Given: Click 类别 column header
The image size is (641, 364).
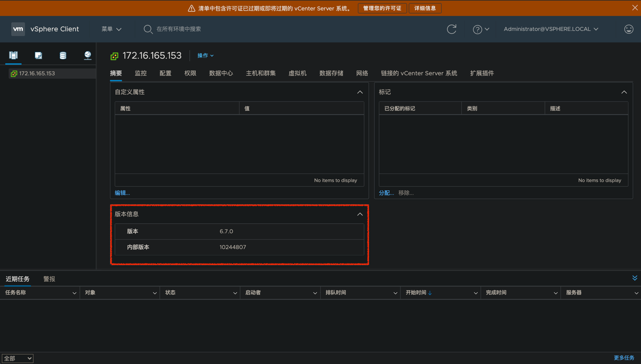Looking at the screenshot, I should tap(503, 109).
